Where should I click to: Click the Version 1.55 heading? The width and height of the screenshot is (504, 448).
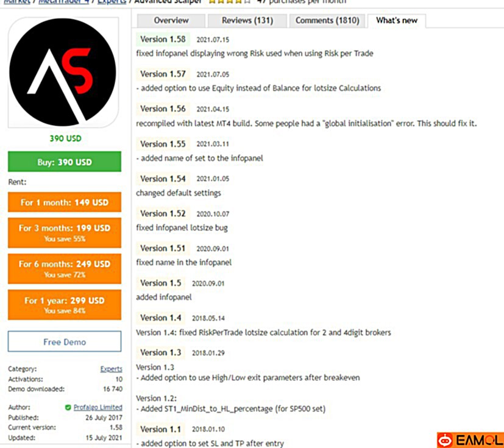point(163,144)
